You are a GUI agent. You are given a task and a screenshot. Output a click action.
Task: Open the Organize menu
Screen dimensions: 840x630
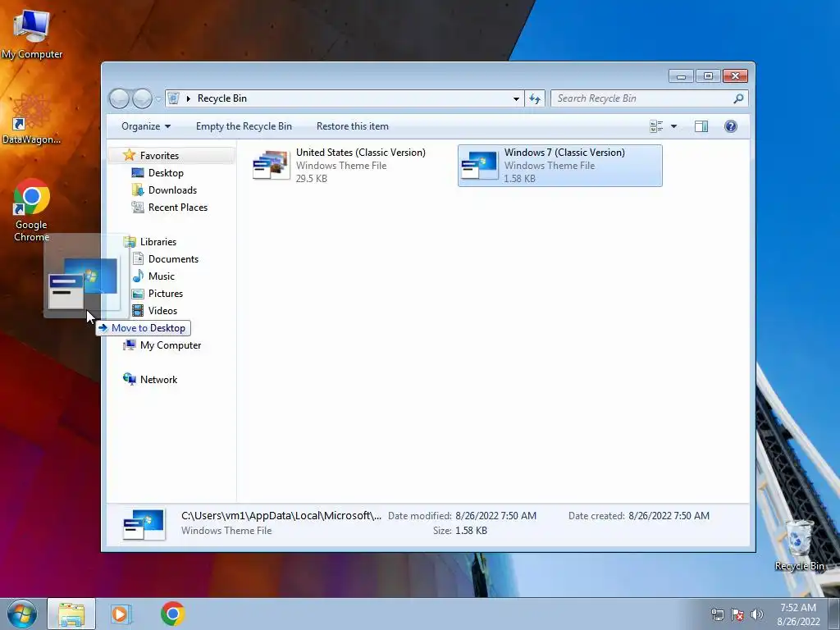coord(146,126)
